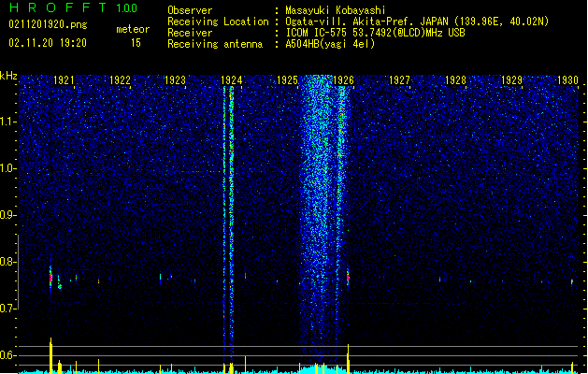The height and width of the screenshot is (374, 588).
Task: Select ICOM IC-575 53.7492 MHz USB text
Action: (x=375, y=33)
